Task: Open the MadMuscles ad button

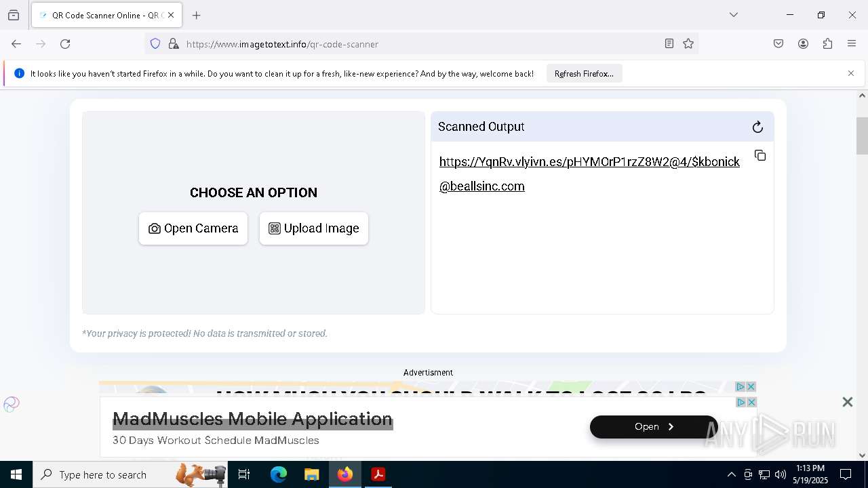Action: point(654,426)
